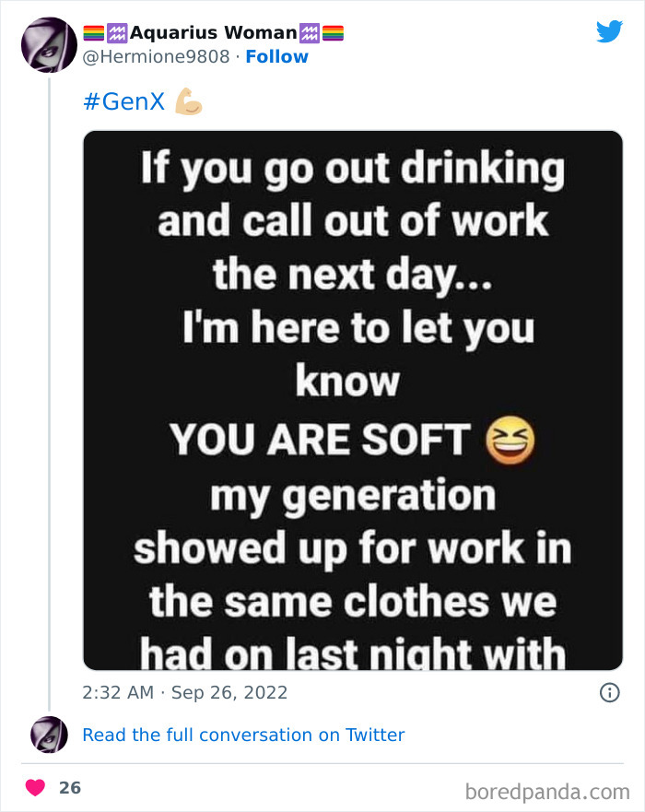Viewport: 645px width, 812px height.
Task: Click the Aquarius zodiac symbol emoji
Action: [x=118, y=31]
